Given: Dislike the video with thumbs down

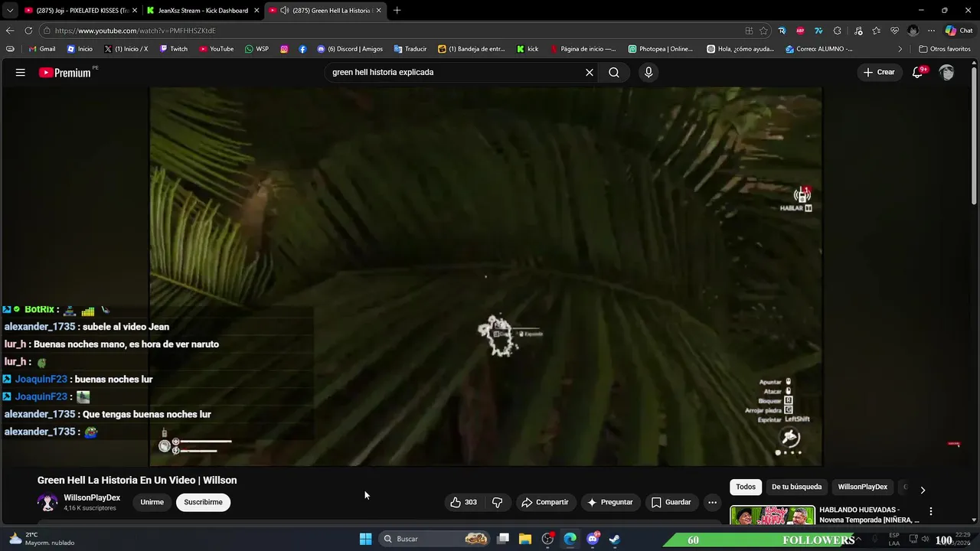Looking at the screenshot, I should [x=497, y=502].
